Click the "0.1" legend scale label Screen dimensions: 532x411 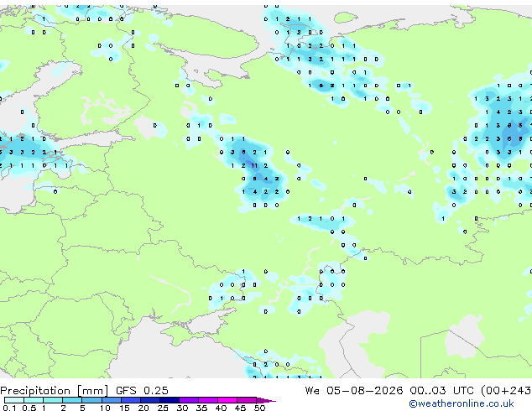[x=9, y=408]
